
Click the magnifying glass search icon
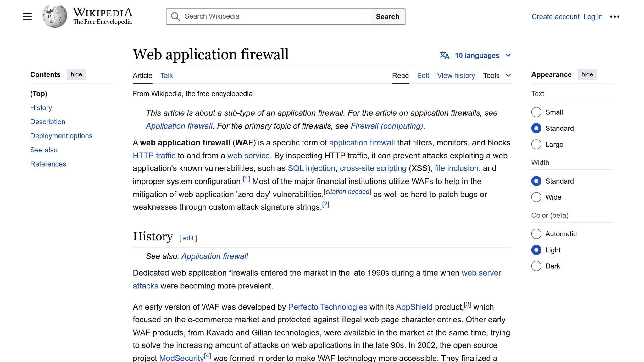click(x=175, y=17)
